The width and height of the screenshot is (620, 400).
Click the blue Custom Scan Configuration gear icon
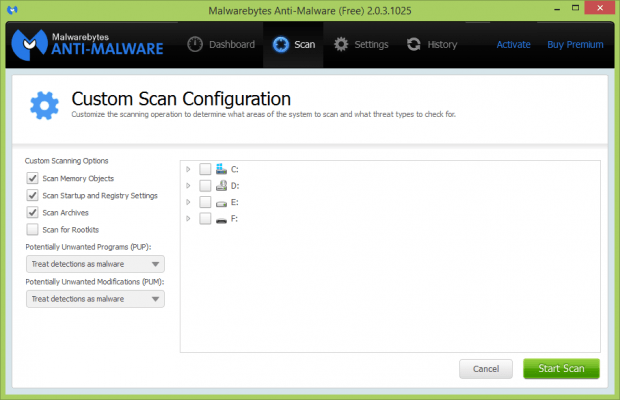pos(44,106)
